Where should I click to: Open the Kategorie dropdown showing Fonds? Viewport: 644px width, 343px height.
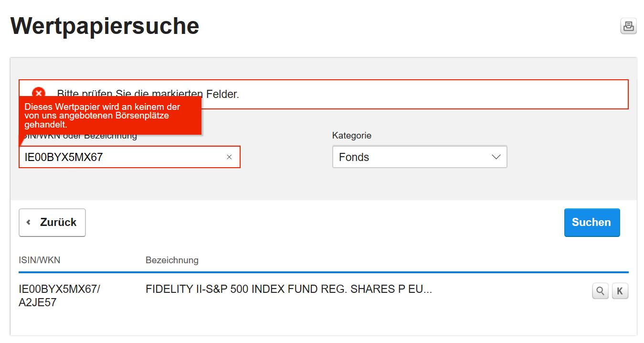(x=419, y=157)
